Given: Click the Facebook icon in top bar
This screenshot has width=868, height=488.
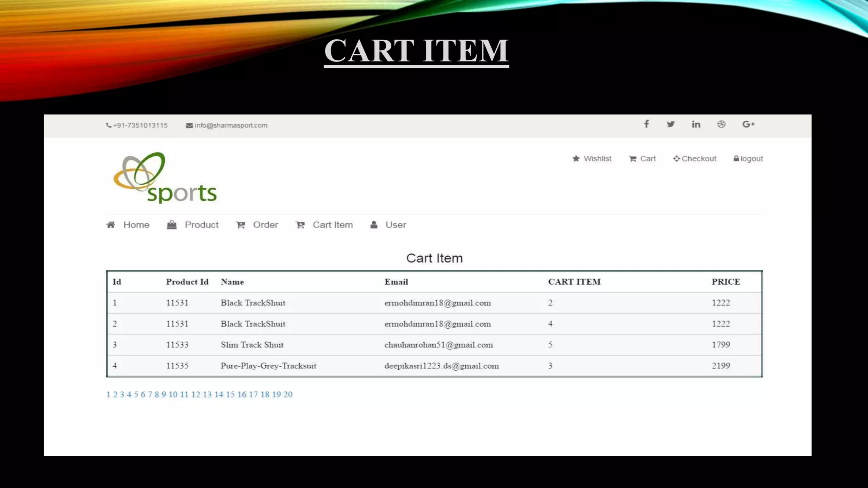Looking at the screenshot, I should [x=646, y=124].
